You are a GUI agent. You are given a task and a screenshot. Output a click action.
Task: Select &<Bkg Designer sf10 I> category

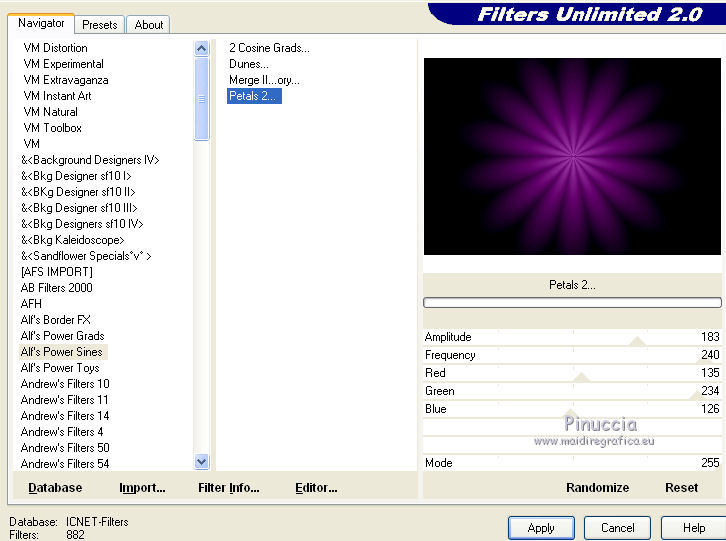coord(76,176)
